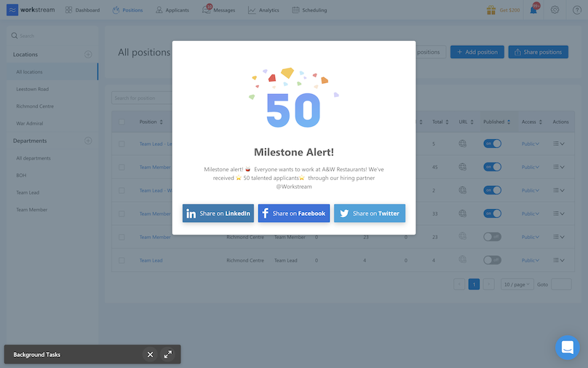Open Access dropdown for the first row
This screenshot has width=588, height=368.
[531, 144]
